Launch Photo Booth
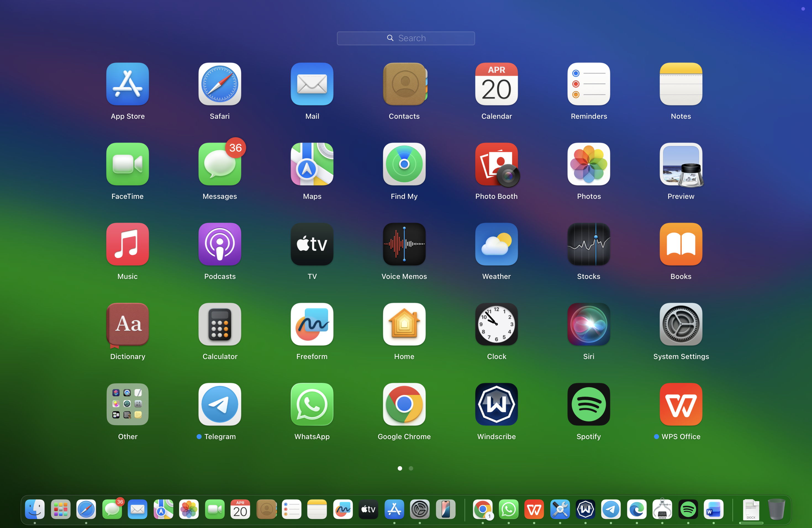Screen dimensions: 812x528 pos(497,165)
